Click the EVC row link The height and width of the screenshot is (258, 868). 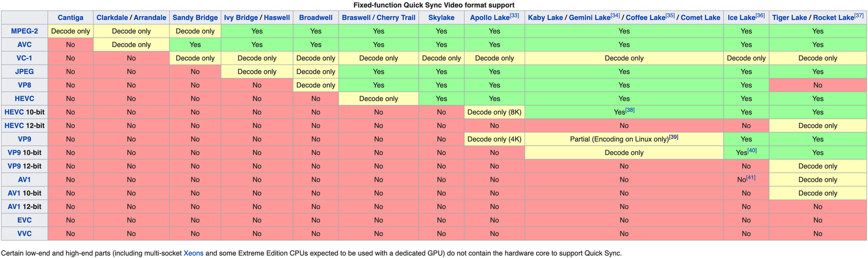24,221
